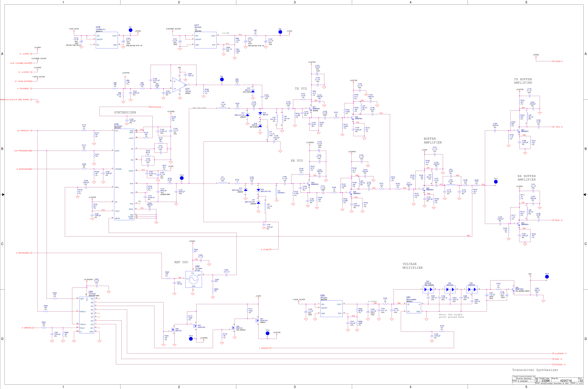Select the PROGDATA input port
The width and height of the screenshot is (588, 389).
23,151
